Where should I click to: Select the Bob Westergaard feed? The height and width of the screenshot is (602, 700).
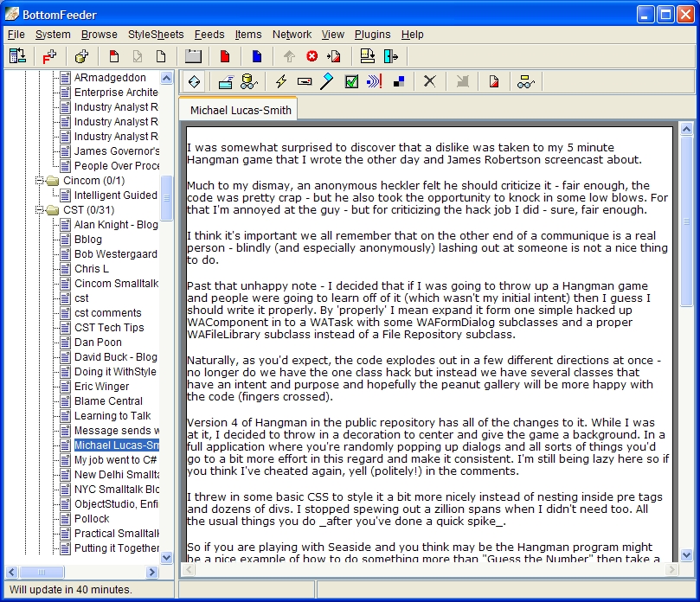(116, 254)
